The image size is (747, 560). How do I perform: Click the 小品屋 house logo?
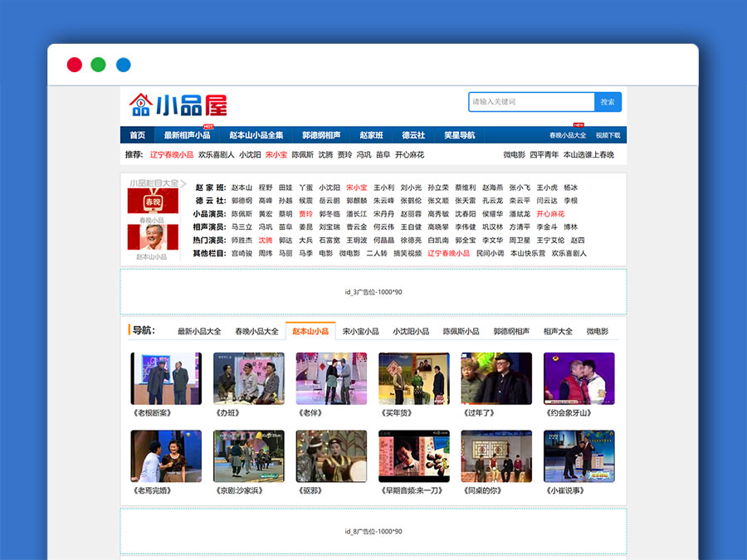coord(178,105)
